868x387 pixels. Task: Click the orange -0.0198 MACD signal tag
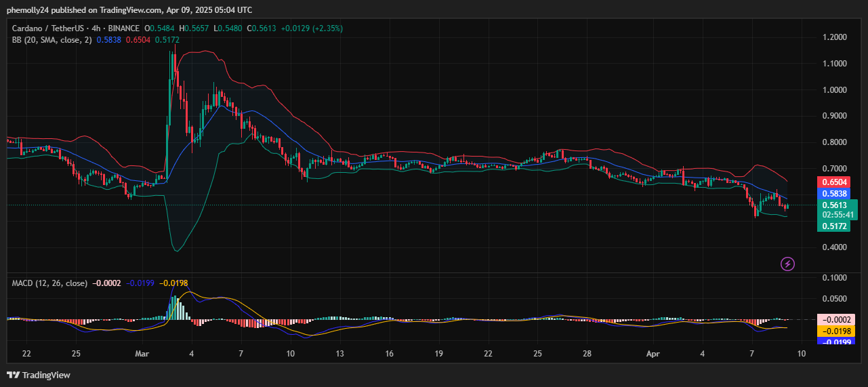tap(833, 331)
